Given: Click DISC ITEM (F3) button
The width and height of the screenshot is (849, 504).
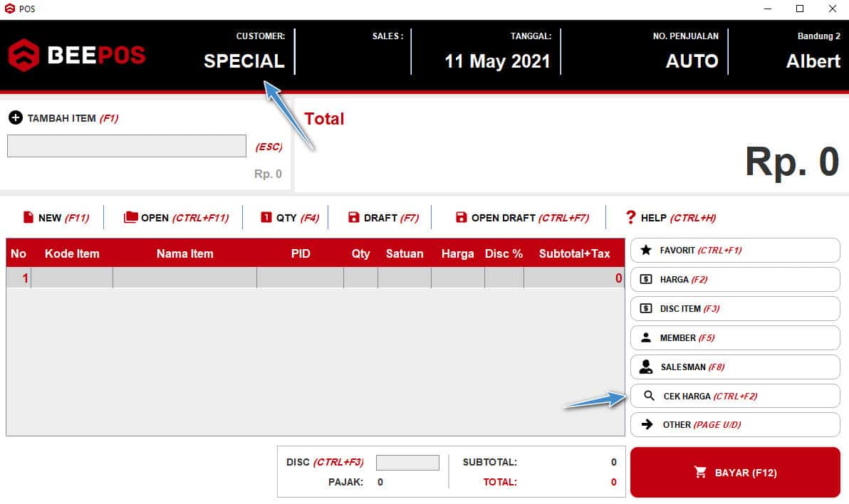Looking at the screenshot, I should click(735, 308).
